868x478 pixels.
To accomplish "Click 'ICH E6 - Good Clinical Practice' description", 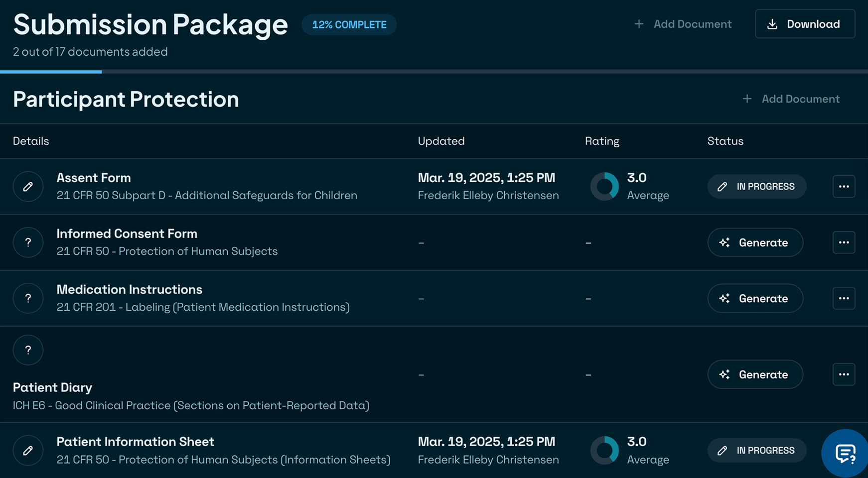I will click(x=191, y=405).
